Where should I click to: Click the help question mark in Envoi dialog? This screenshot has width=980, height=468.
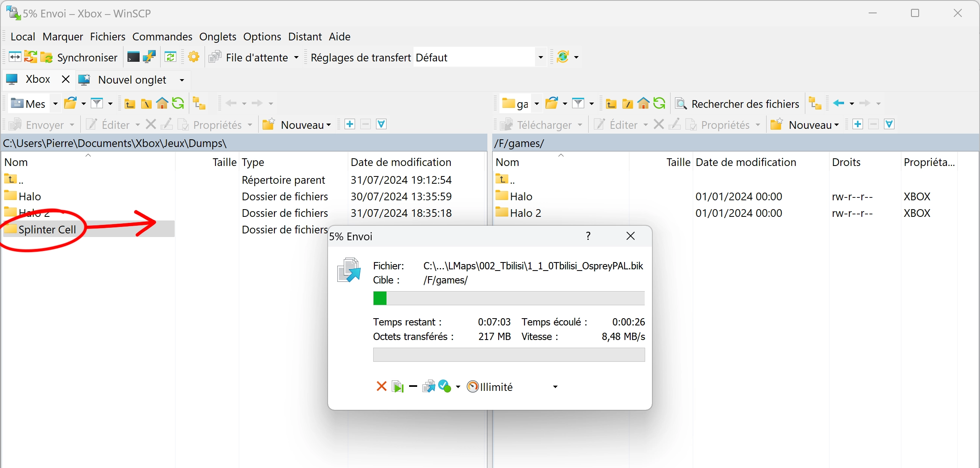[588, 236]
